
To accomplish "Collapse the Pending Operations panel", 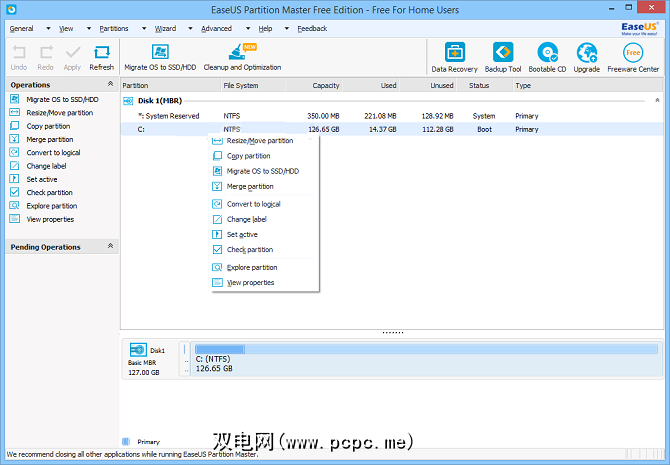I will [x=110, y=246].
